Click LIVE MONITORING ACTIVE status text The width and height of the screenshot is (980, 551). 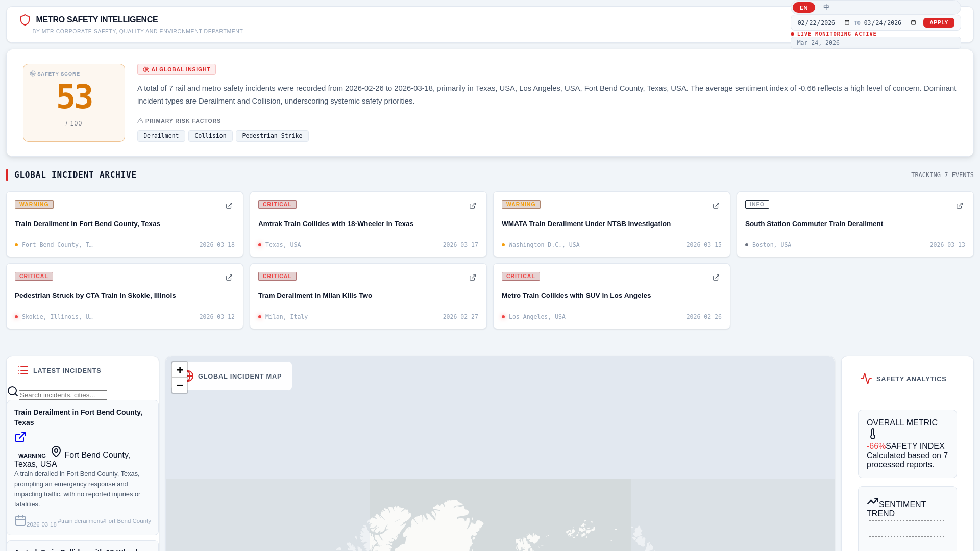click(837, 34)
